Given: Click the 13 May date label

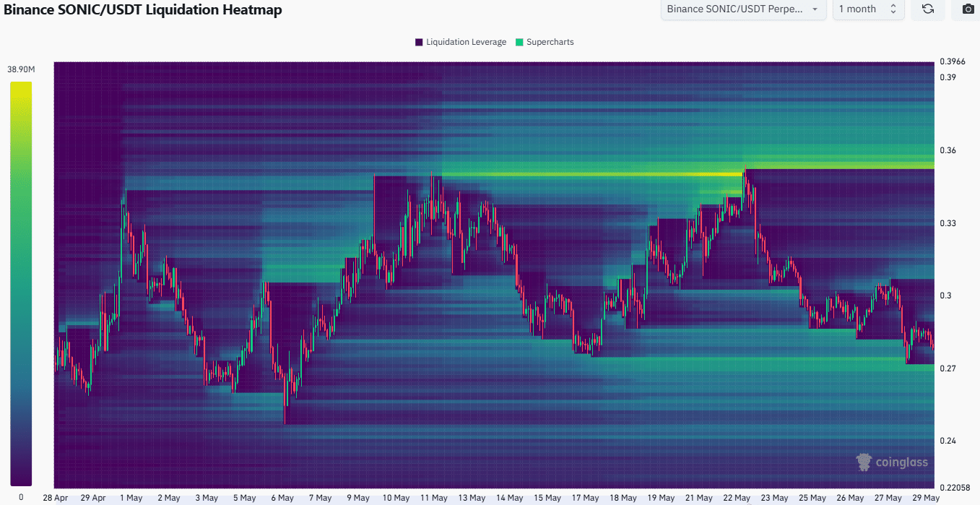Looking at the screenshot, I should click(x=472, y=498).
